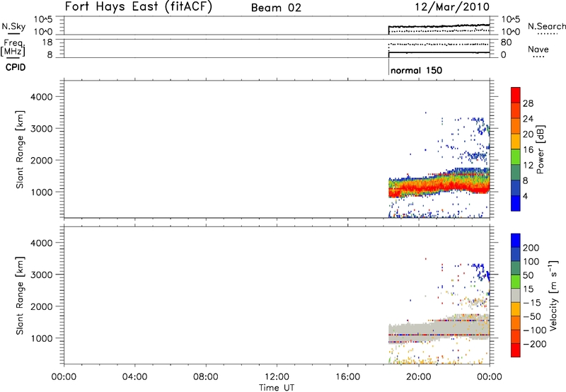Viewport: 566px width, 392px height.
Task: Click the 'Freq. [MHz]' label
Action: (x=13, y=47)
